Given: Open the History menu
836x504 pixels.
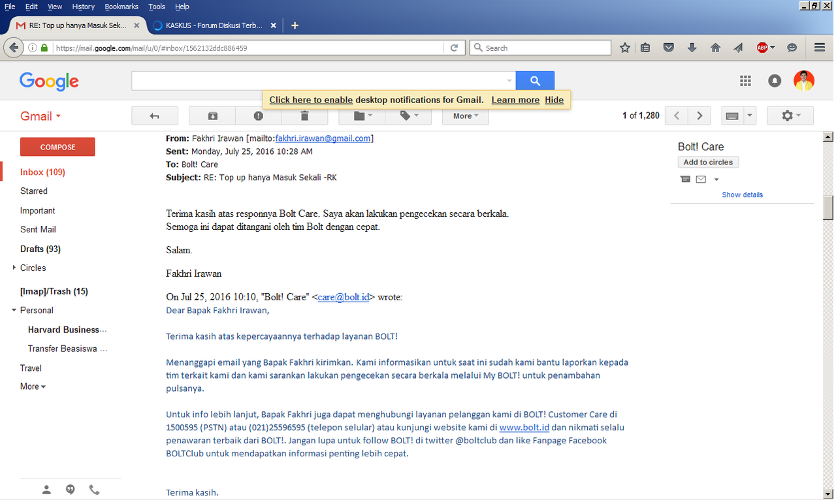Looking at the screenshot, I should coord(84,7).
